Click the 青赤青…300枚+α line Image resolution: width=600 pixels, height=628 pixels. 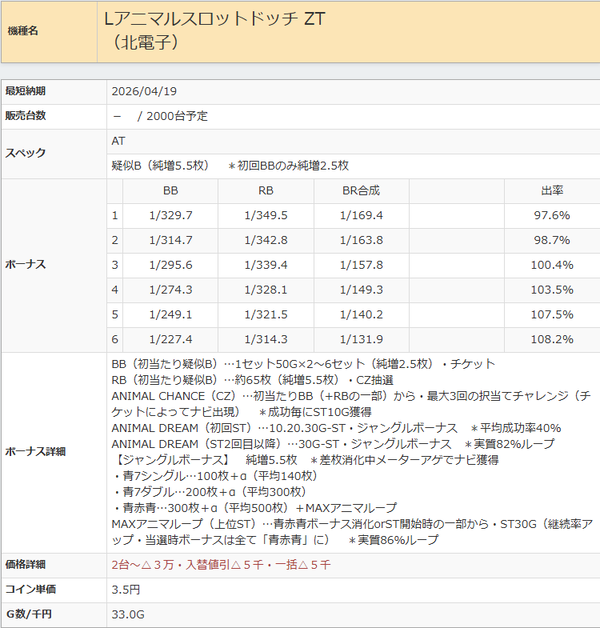254,508
